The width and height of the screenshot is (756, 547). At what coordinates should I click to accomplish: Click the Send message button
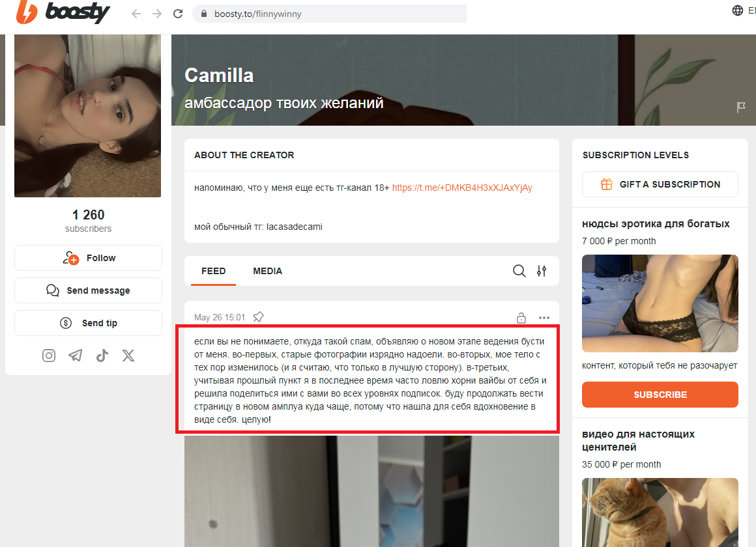pos(88,290)
